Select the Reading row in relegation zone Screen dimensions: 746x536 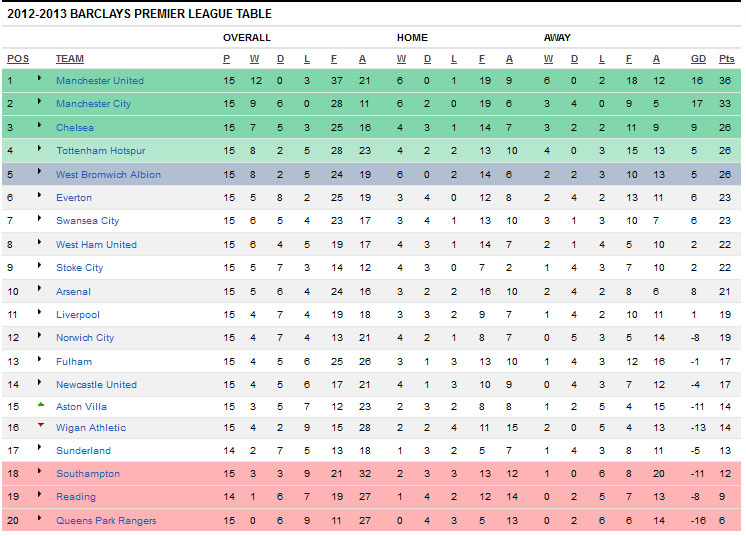371,497
